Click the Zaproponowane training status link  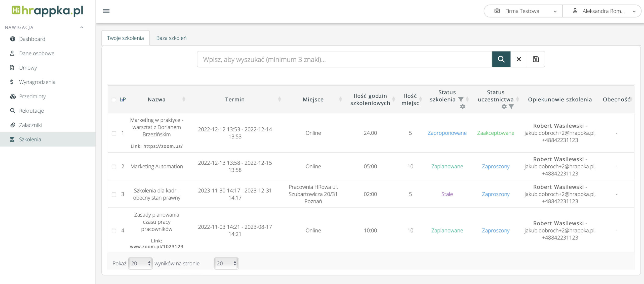coord(447,133)
